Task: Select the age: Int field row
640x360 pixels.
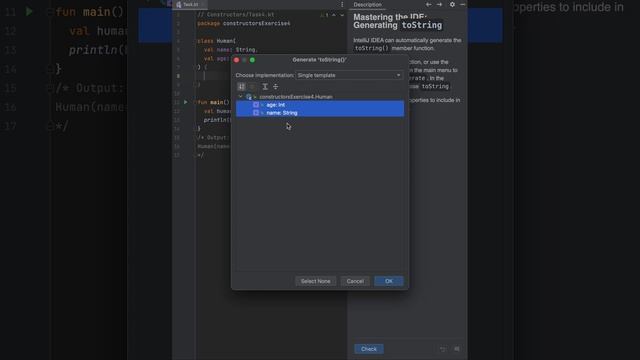Action: [320, 105]
